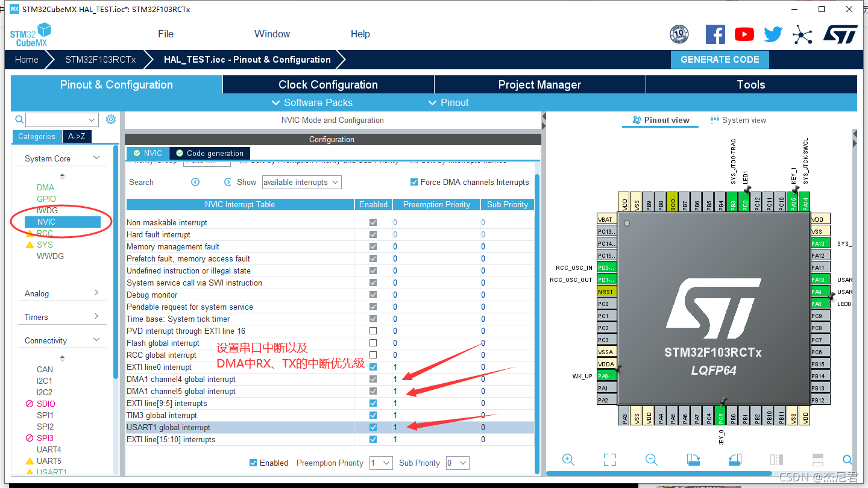Toggle the horizontal split view icon
This screenshot has width=868, height=488.
point(818,460)
